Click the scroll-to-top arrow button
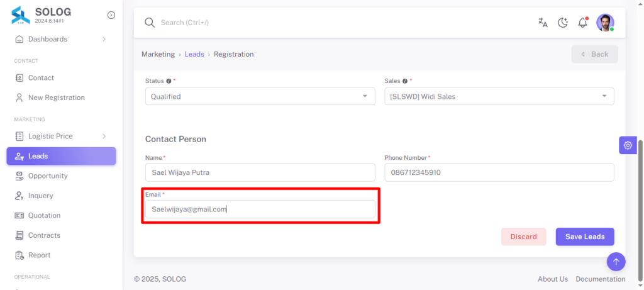Viewport: 644px width, 290px height. coord(616,261)
